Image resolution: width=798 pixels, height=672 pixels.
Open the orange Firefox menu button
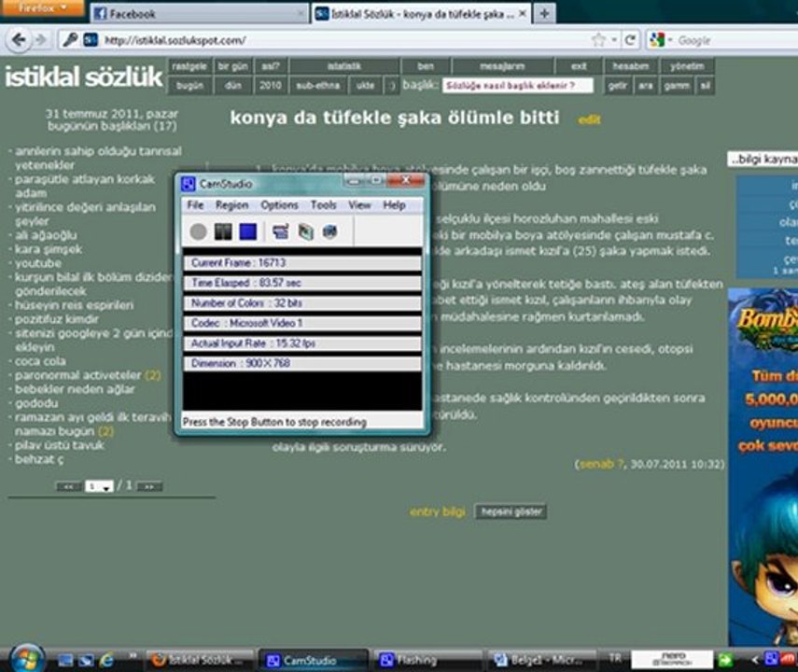(42, 7)
